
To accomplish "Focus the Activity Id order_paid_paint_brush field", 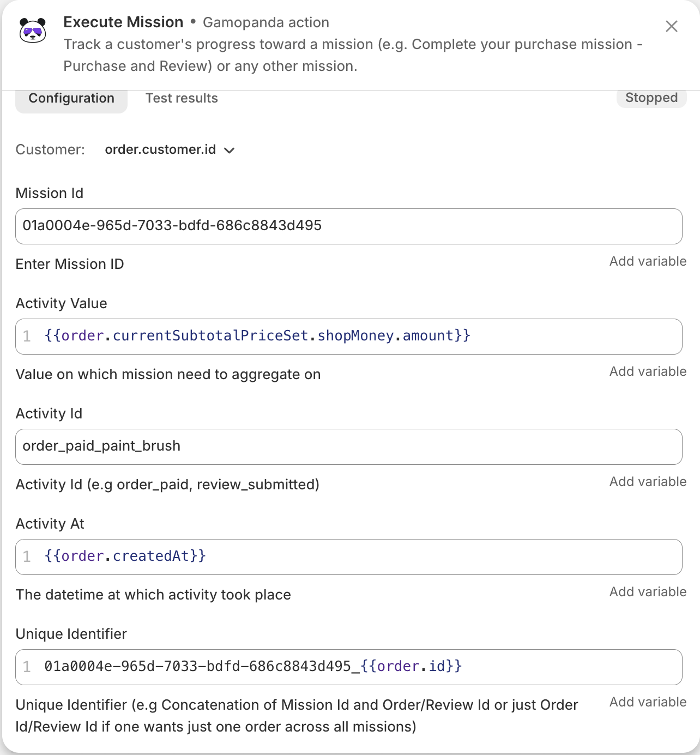I will click(x=349, y=447).
